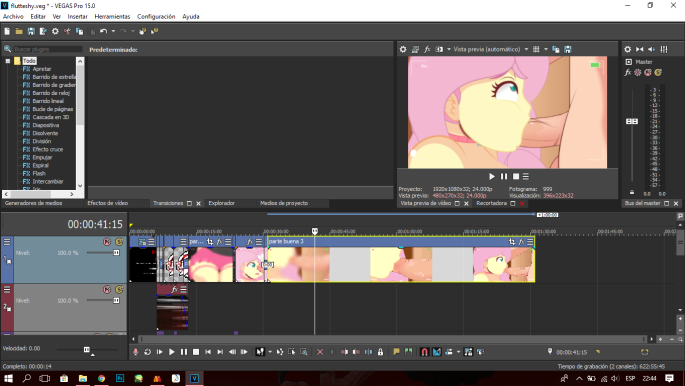
Task: Toggle loop playback button
Action: pyautogui.click(x=148, y=352)
